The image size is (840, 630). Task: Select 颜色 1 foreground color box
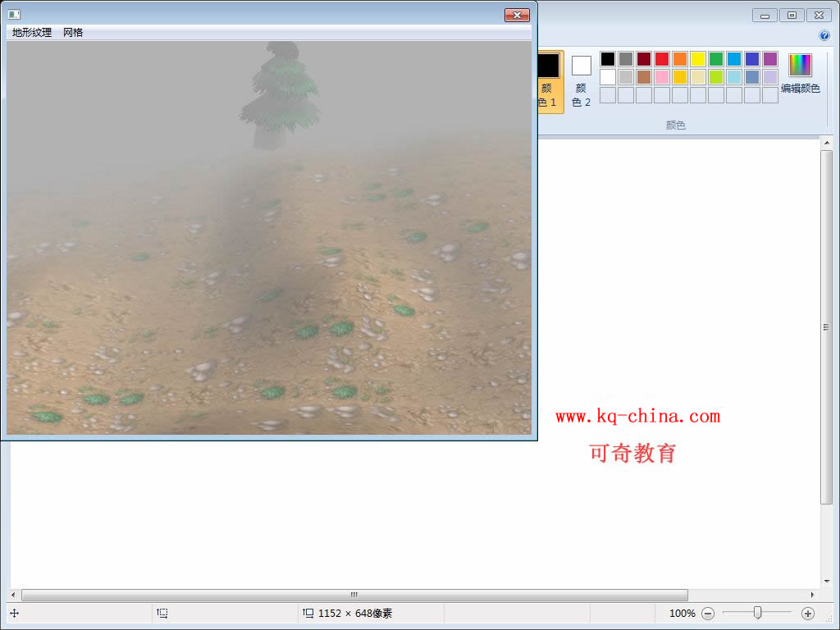coord(547,80)
